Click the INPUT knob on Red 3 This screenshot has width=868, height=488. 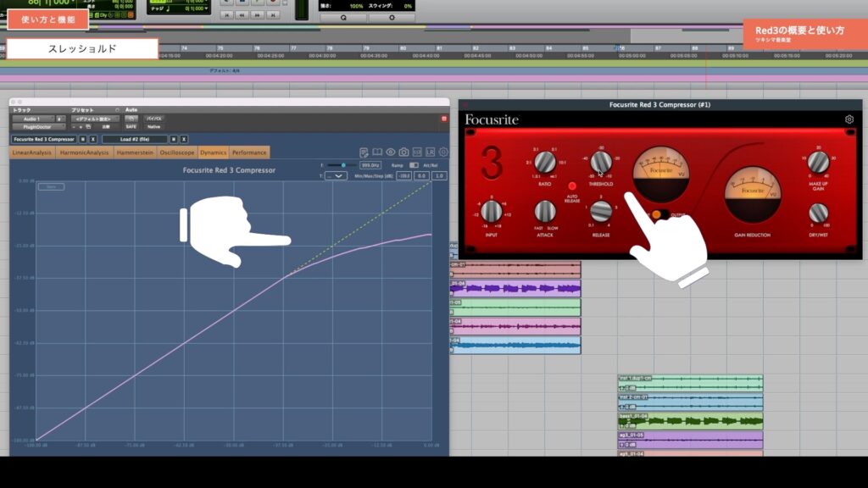coord(491,212)
